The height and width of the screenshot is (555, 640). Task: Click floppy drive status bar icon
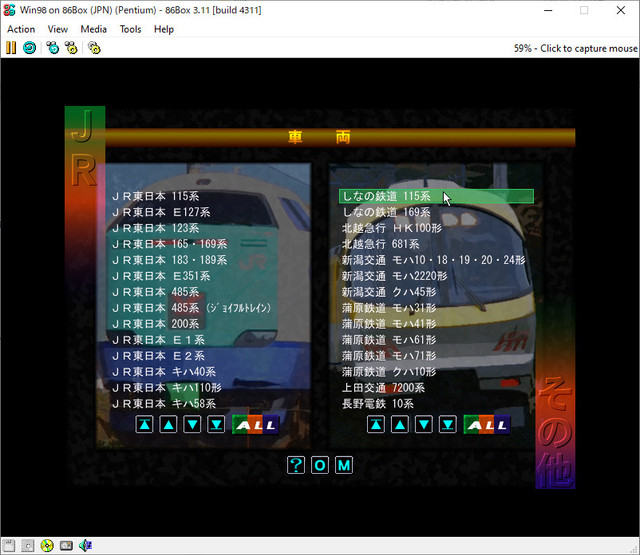pos(9,545)
